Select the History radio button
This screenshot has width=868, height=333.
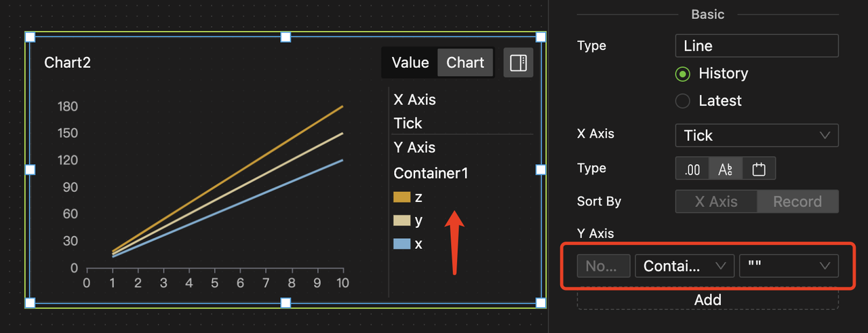coord(684,74)
